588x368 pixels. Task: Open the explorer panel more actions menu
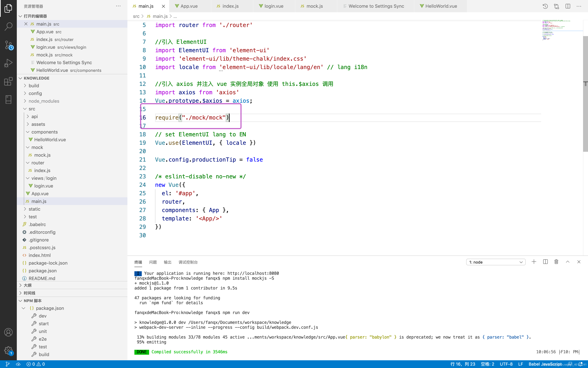[x=118, y=6]
